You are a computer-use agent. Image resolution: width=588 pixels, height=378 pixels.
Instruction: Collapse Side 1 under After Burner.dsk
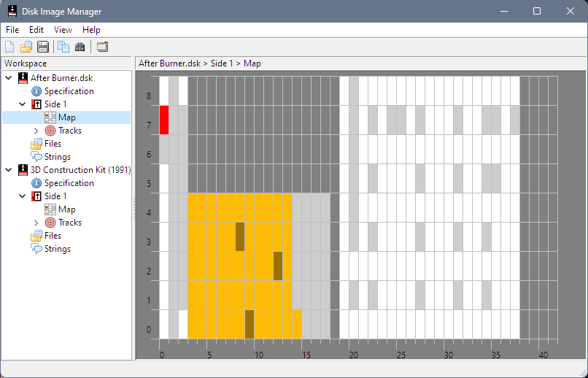(23, 104)
